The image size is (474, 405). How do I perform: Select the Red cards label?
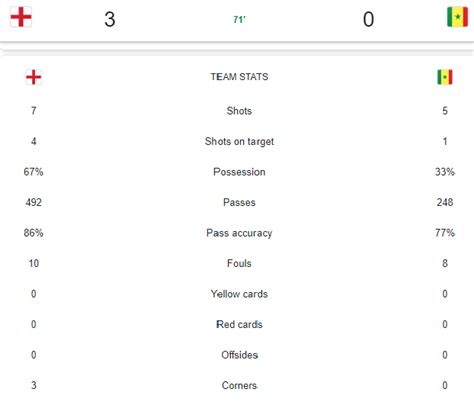click(x=239, y=324)
